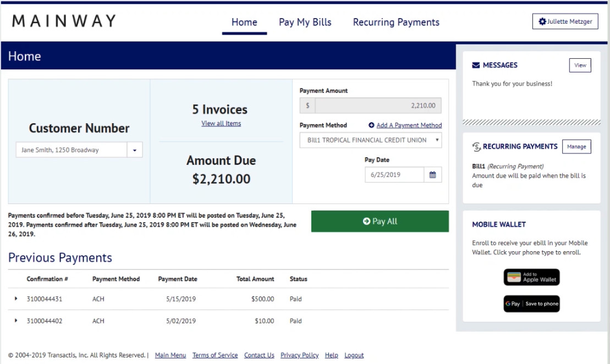Click the Messages envelope icon
Screen dimensions: 610x364
click(476, 65)
